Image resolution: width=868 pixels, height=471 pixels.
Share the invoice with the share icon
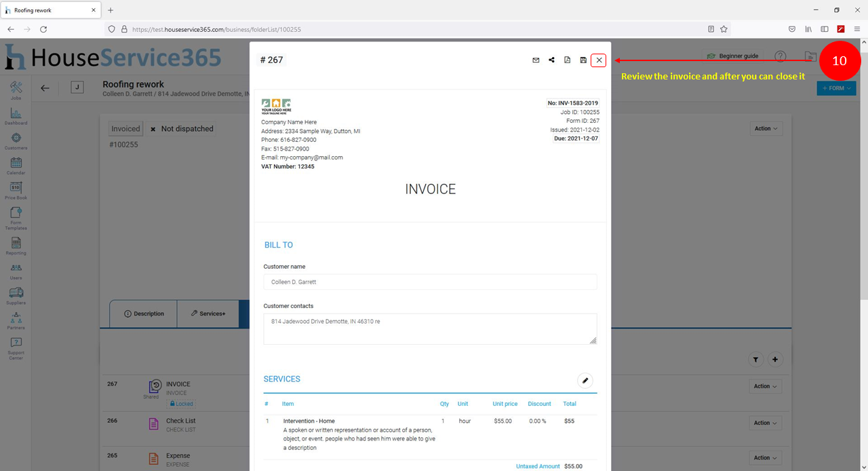coord(552,60)
